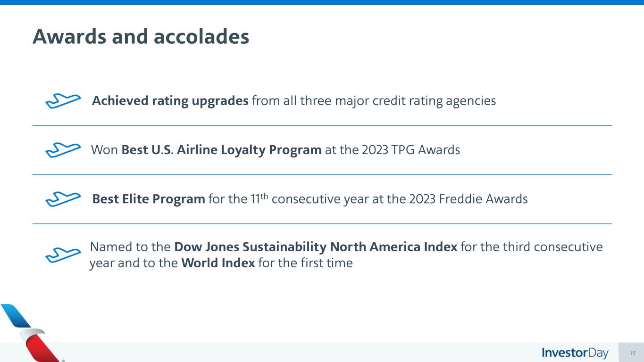Image resolution: width=644 pixels, height=362 pixels.
Task: Select the 'Awards and accolades' title
Action: coord(141,37)
